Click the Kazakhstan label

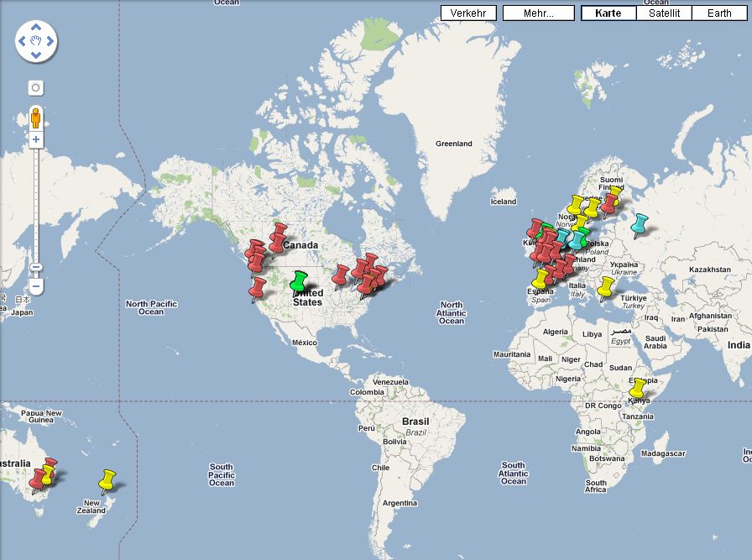(710, 270)
